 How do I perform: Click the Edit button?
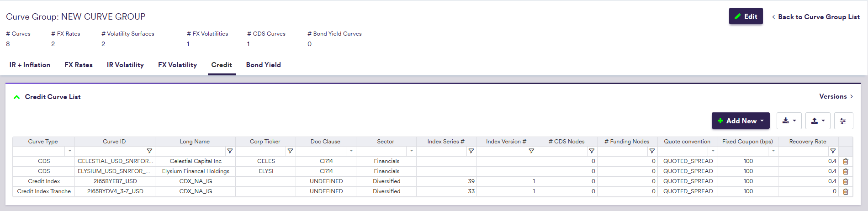(x=746, y=16)
